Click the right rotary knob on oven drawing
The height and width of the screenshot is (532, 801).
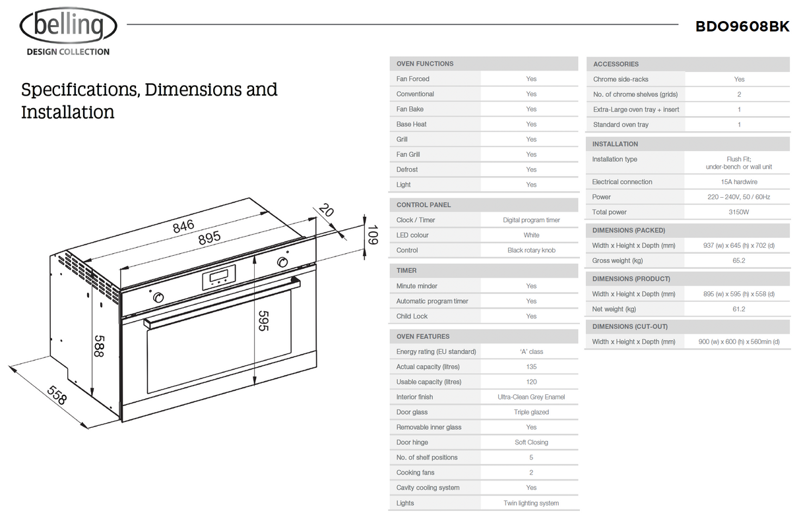(283, 262)
